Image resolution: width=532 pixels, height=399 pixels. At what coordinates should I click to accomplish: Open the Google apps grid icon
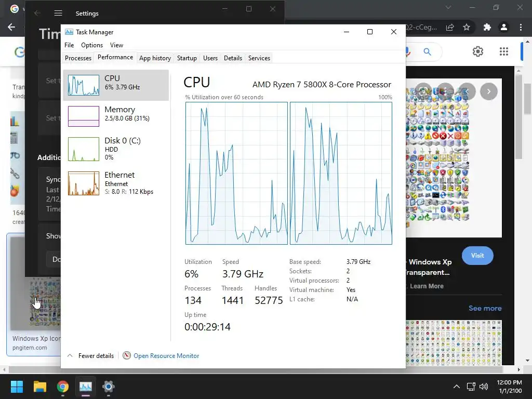click(x=504, y=51)
